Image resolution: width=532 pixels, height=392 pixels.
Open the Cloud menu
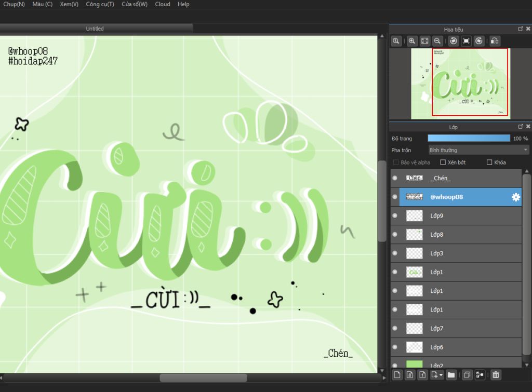pos(163,4)
